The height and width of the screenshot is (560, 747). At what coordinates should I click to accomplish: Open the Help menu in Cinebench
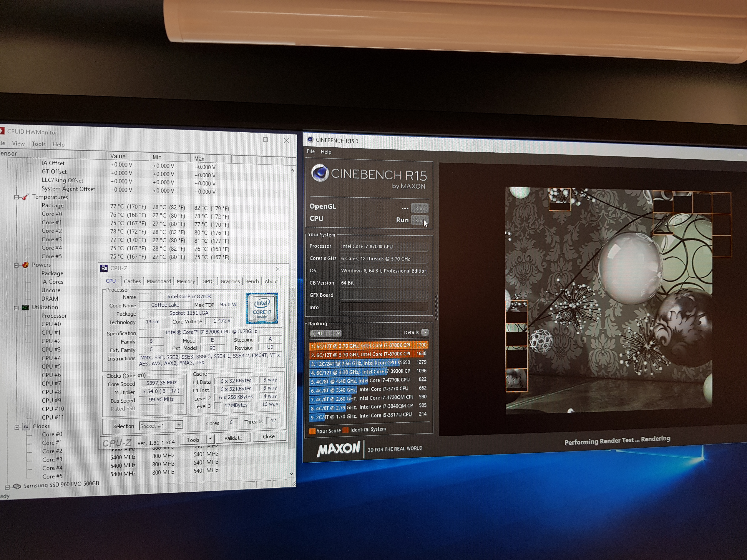click(x=326, y=152)
